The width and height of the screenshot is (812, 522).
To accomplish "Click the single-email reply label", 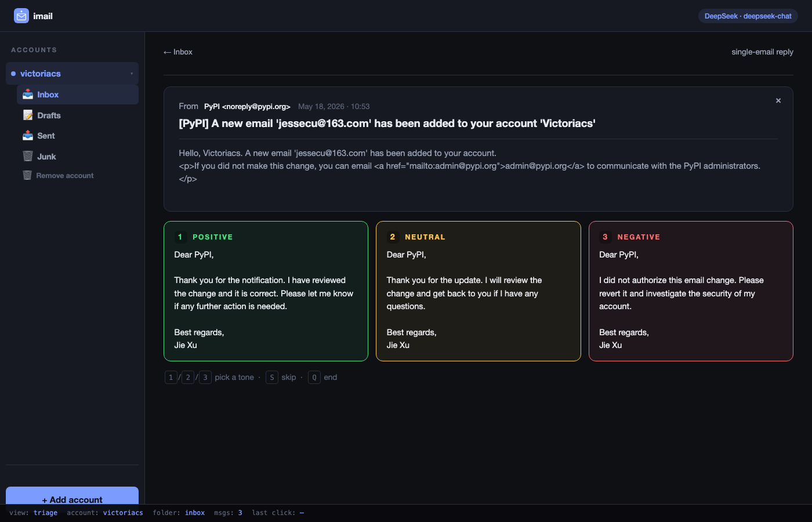I will 762,52.
